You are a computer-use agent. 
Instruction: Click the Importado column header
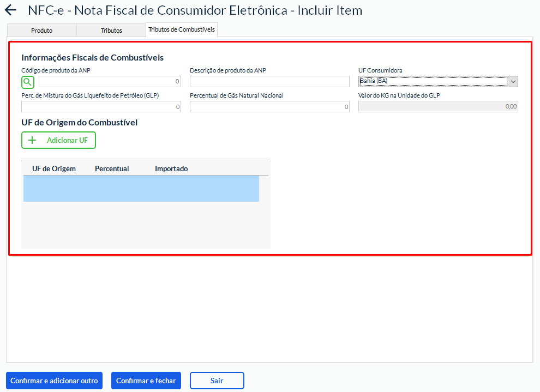coord(171,168)
